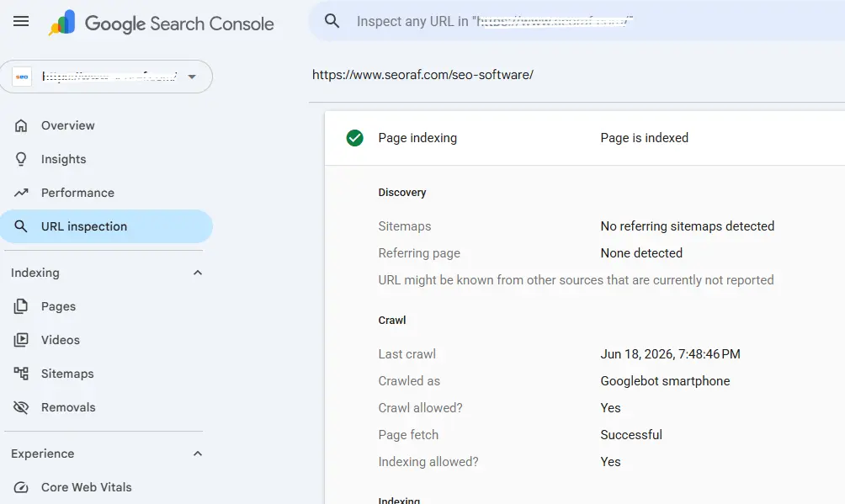845x504 pixels.
Task: Click the Sitemaps tree icon
Action: (x=21, y=373)
